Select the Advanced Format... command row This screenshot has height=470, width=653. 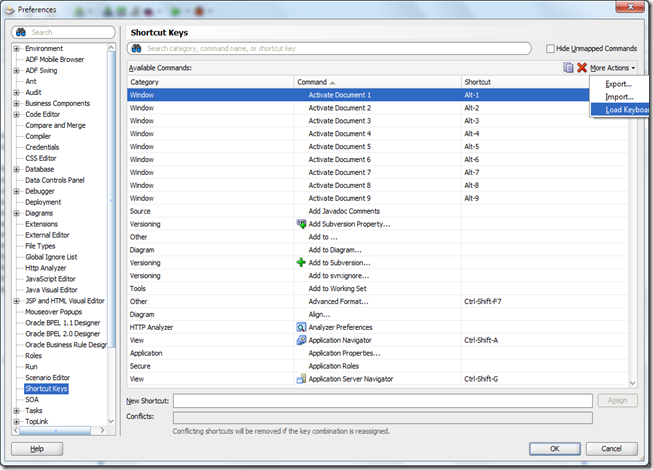coord(377,301)
